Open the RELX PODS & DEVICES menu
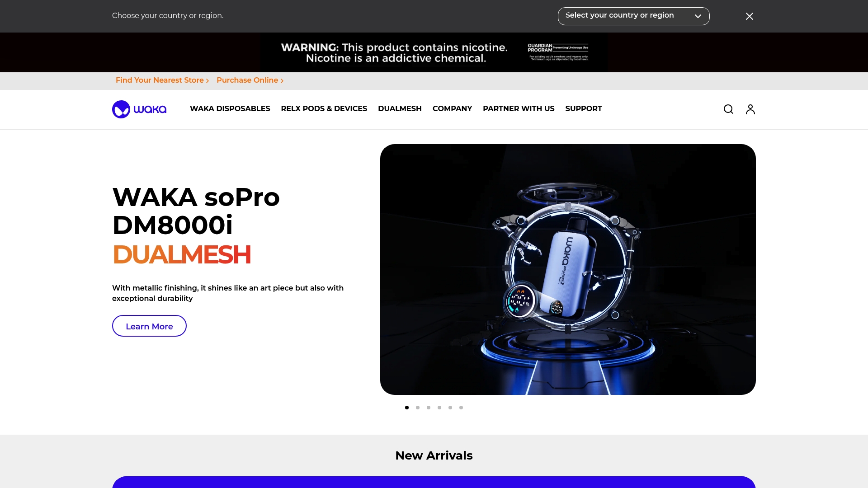 pos(324,109)
